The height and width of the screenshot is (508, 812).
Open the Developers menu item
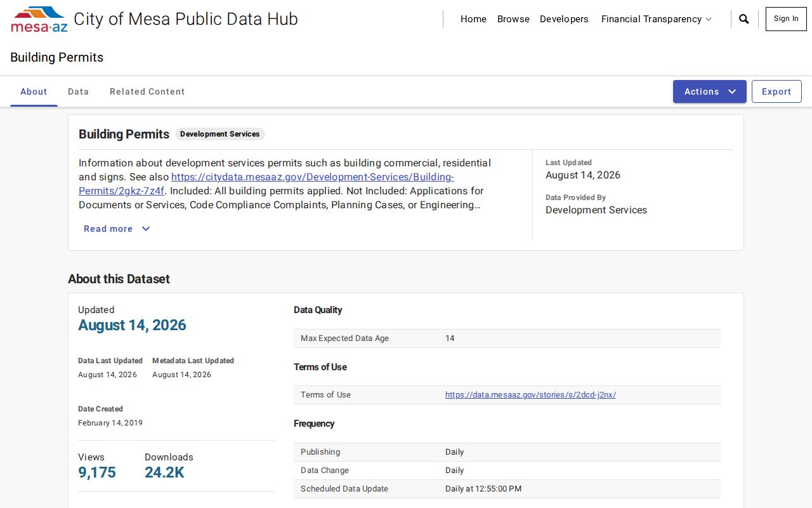click(x=564, y=19)
